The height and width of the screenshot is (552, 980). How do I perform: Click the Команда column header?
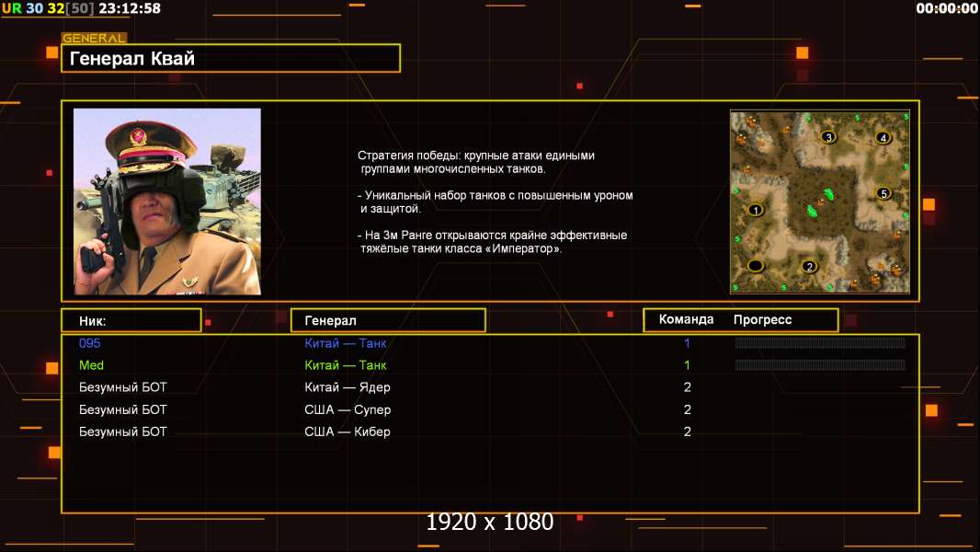click(x=686, y=319)
